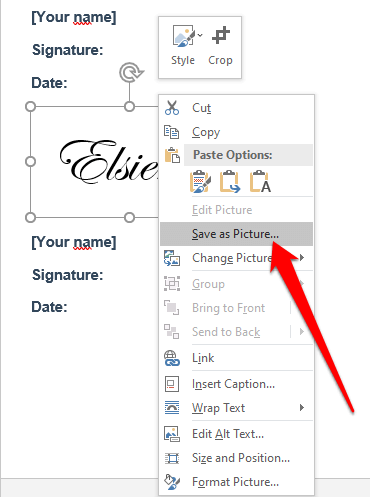Click the Format Picture paint bucket icon

[x=172, y=482]
